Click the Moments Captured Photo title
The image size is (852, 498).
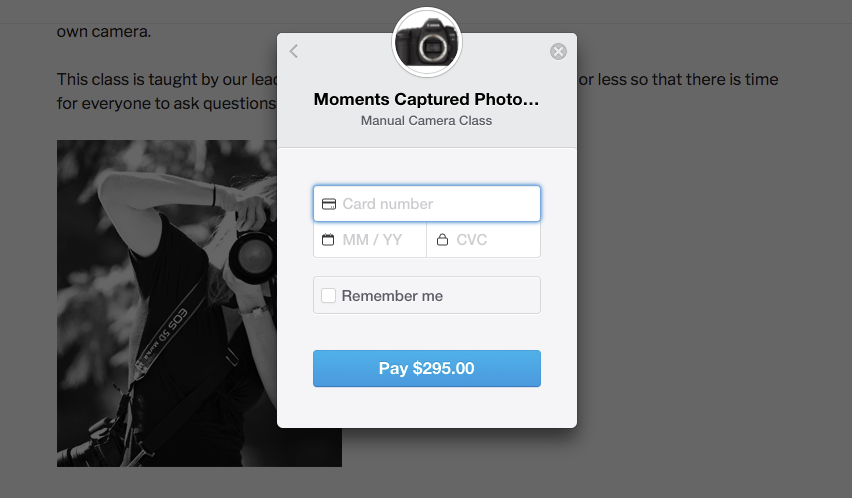click(426, 99)
